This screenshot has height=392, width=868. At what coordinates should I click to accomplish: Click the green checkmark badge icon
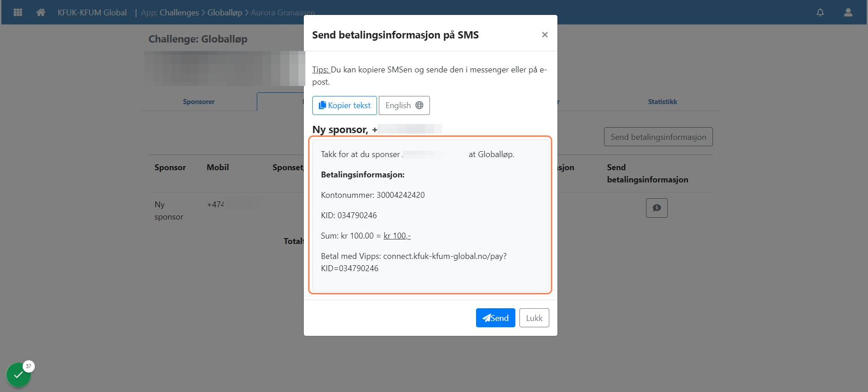click(x=18, y=375)
